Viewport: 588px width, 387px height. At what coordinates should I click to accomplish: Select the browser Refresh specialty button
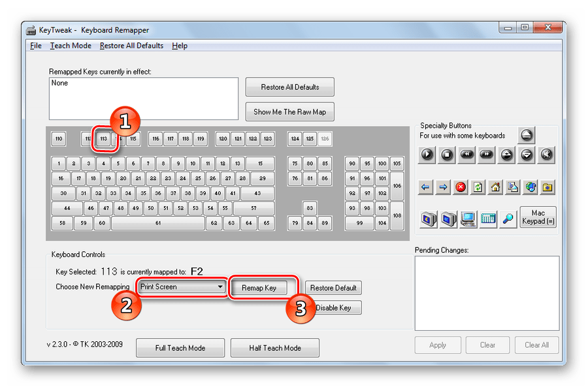click(478, 187)
